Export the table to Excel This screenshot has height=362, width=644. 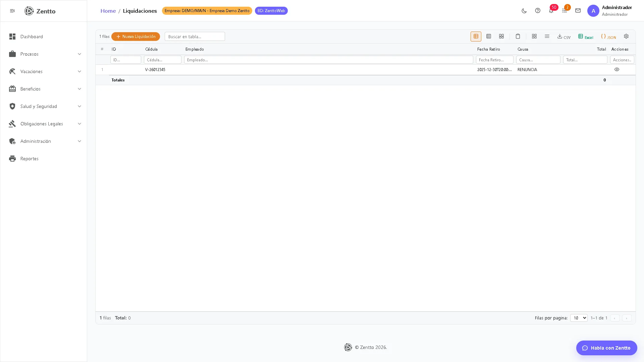(x=586, y=37)
